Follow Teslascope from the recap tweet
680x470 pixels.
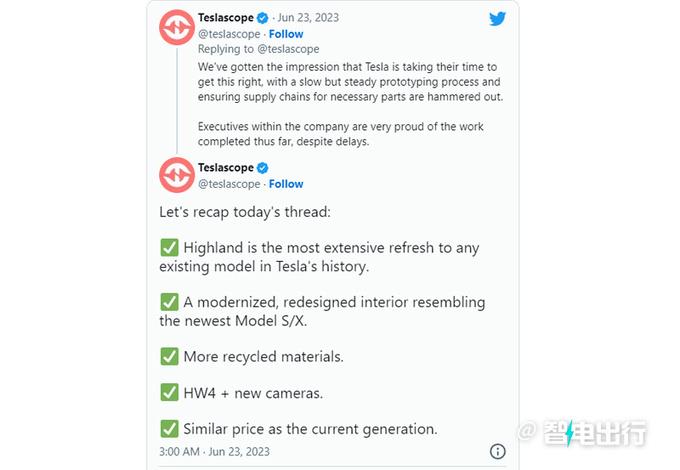tap(286, 184)
